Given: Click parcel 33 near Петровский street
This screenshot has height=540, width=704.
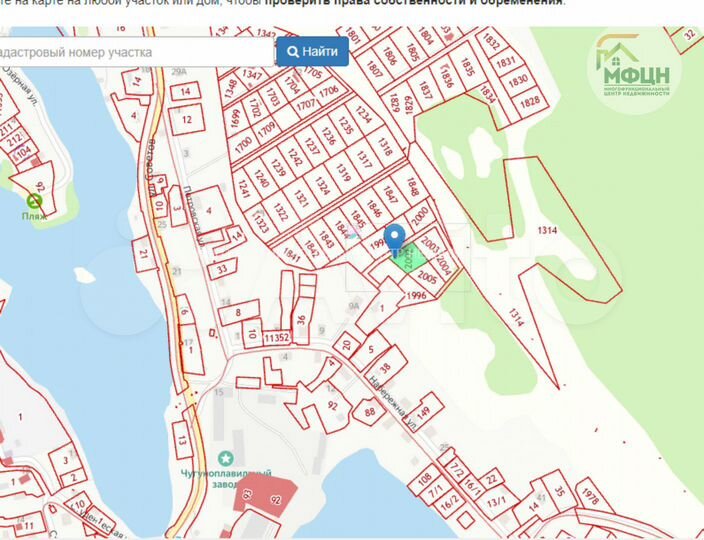Looking at the screenshot, I should click(x=224, y=268).
